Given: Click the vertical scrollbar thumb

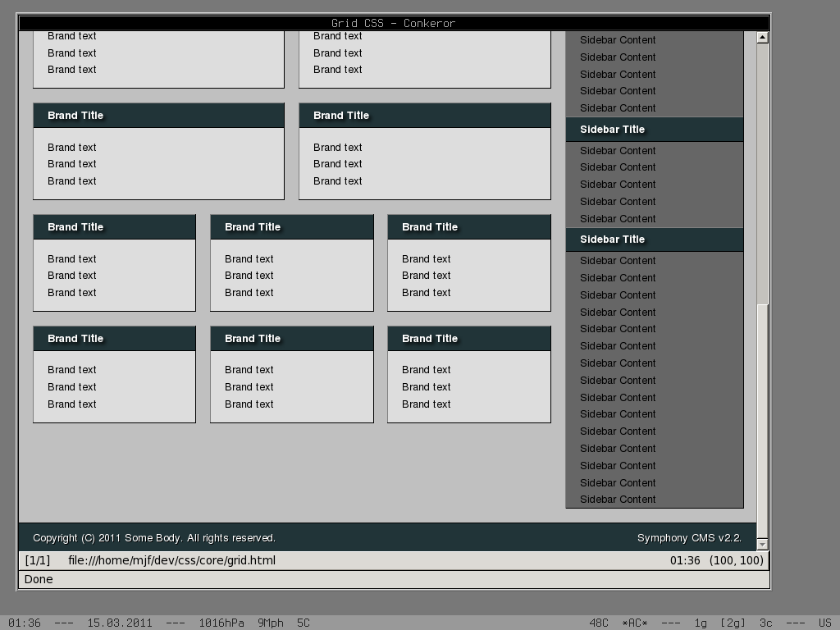Looking at the screenshot, I should [762, 172].
